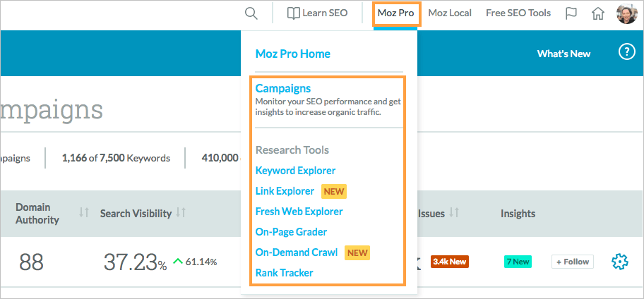Open the Moz Local menu
The width and height of the screenshot is (644, 299).
449,13
